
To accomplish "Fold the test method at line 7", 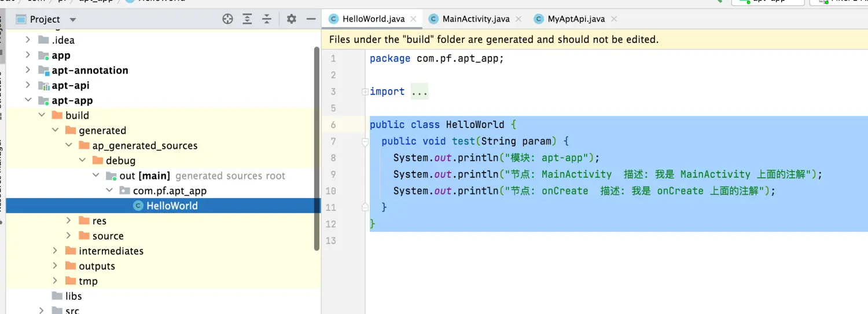I will point(365,141).
